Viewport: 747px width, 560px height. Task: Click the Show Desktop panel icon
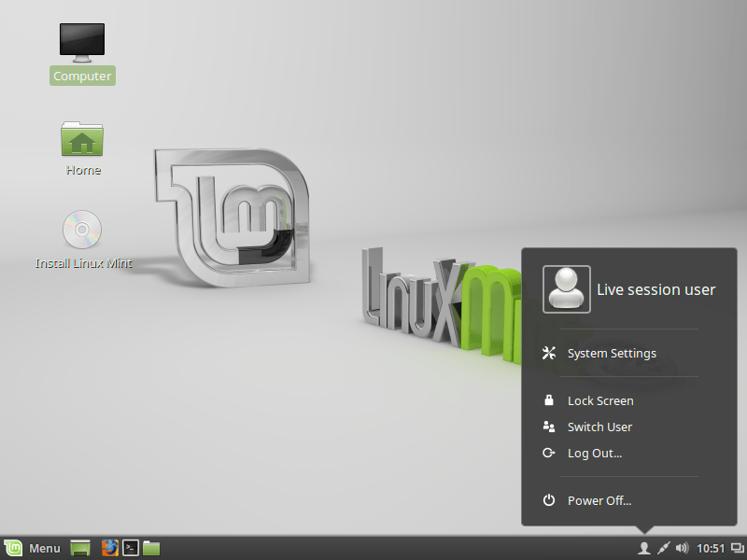[80, 548]
